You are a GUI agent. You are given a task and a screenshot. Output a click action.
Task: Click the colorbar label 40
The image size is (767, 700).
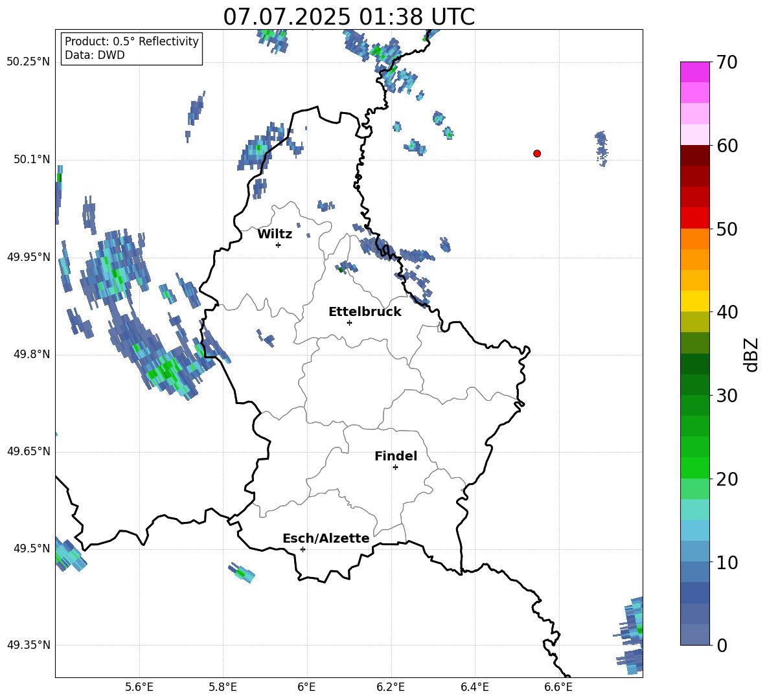pyautogui.click(x=727, y=312)
